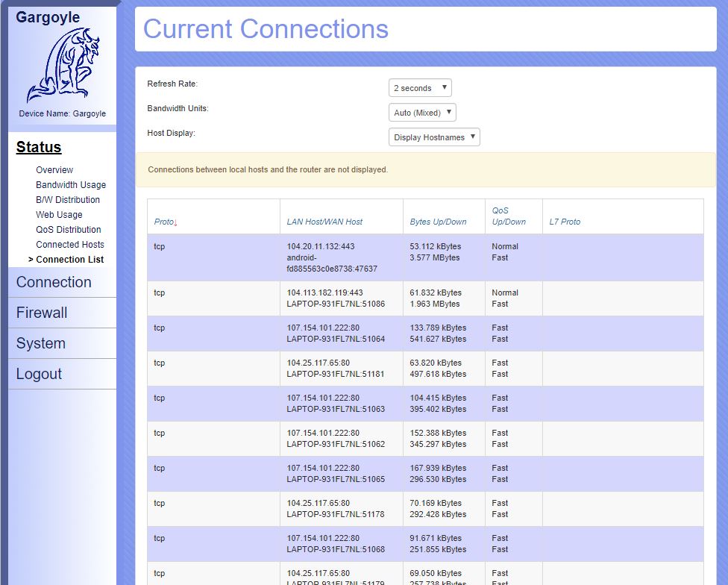The width and height of the screenshot is (728, 585).
Task: Expand the Connection menu section
Action: (54, 282)
